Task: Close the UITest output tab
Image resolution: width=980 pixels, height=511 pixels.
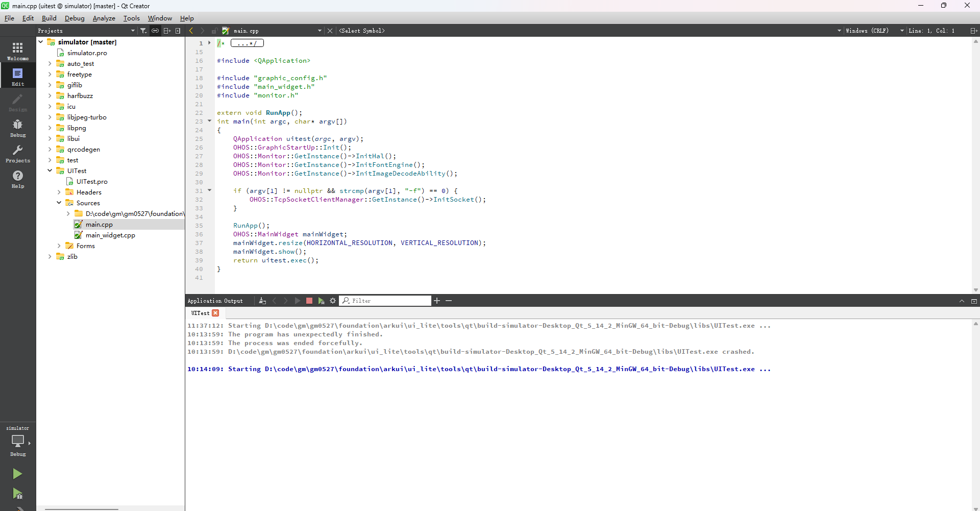Action: [x=215, y=313]
